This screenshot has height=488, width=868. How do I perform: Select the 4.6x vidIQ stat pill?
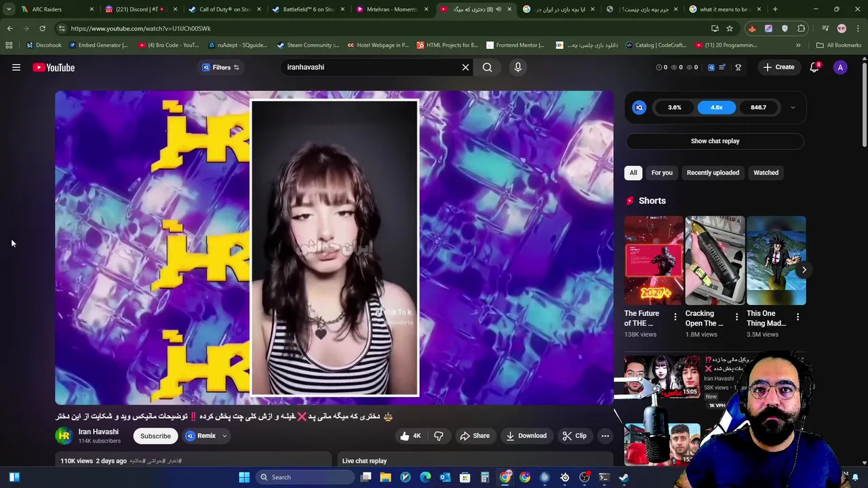(x=716, y=107)
